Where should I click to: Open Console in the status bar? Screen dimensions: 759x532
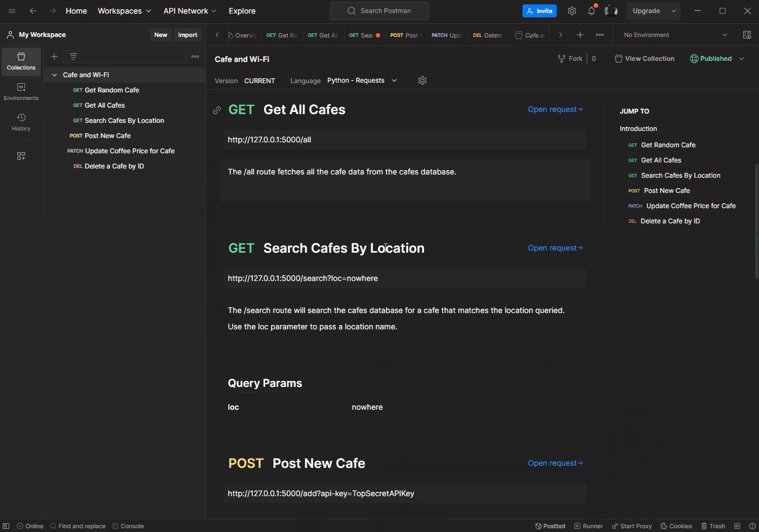pos(128,526)
